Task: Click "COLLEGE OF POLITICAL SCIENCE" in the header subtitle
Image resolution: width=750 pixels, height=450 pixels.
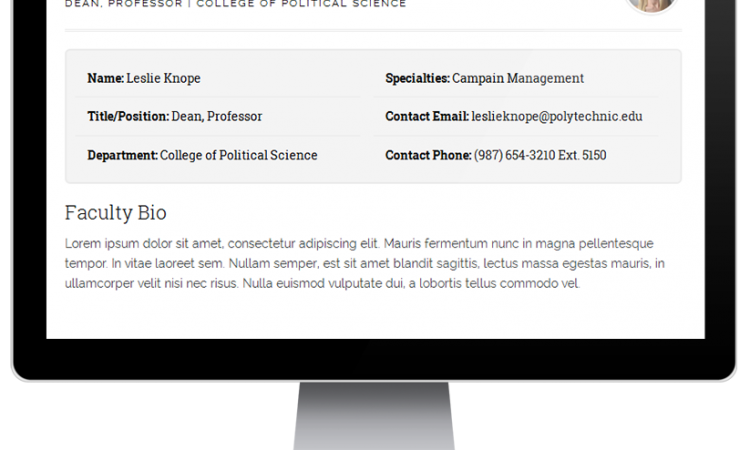Action: click(301, 4)
